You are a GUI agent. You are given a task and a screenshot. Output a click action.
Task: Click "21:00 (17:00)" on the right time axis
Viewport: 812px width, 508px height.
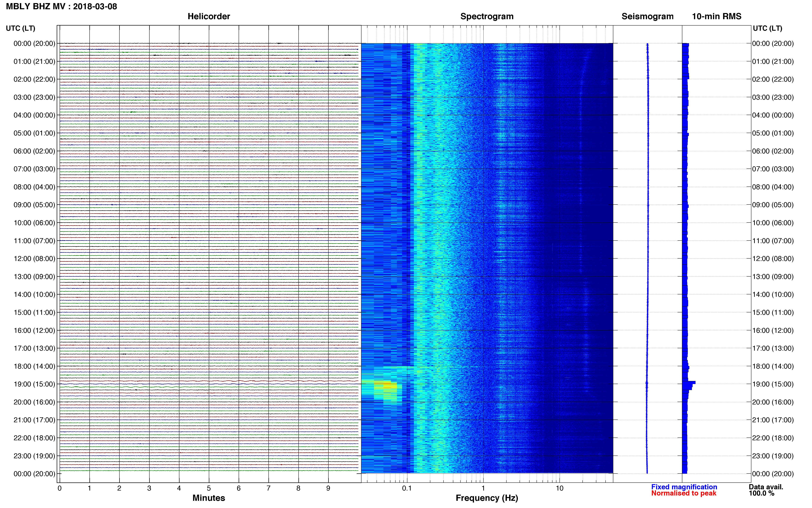(773, 420)
